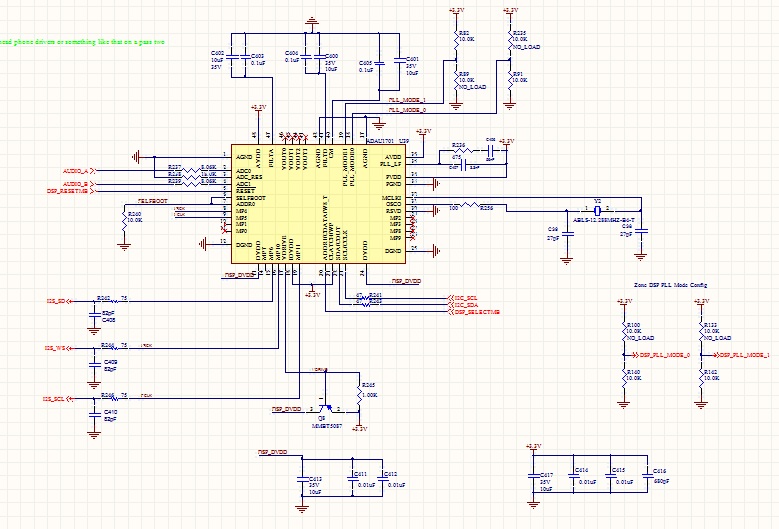This screenshot has height=529, width=779.
Task: Select resistor R133 NO_LOAD symbol
Action: tap(701, 331)
